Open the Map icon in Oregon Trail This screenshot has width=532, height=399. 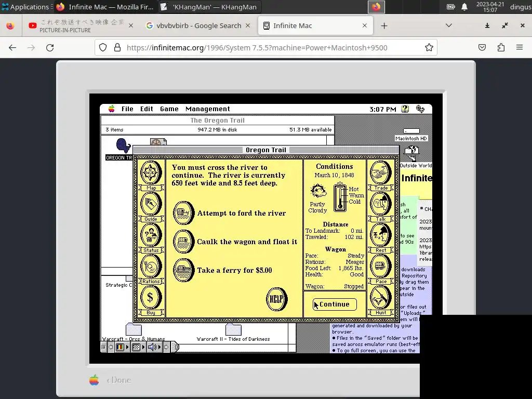pyautogui.click(x=151, y=172)
